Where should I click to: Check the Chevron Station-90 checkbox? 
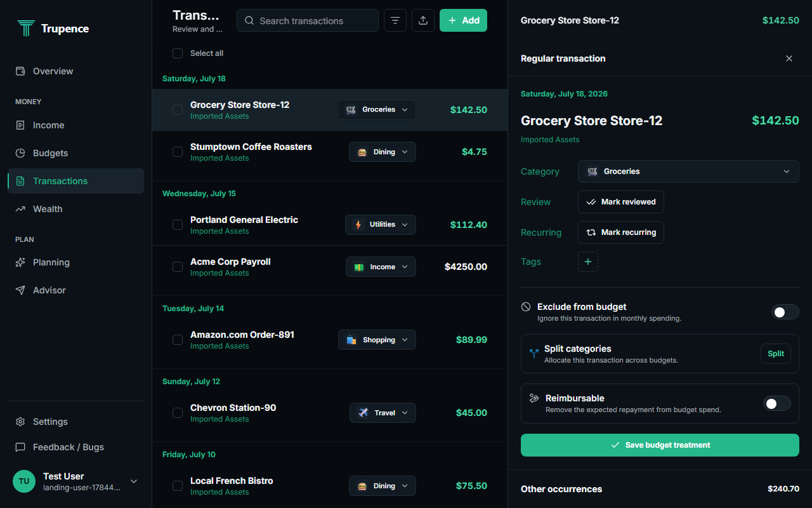[x=178, y=413]
